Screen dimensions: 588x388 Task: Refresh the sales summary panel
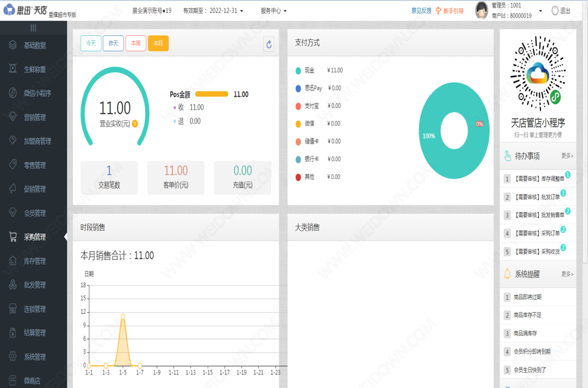click(x=269, y=44)
